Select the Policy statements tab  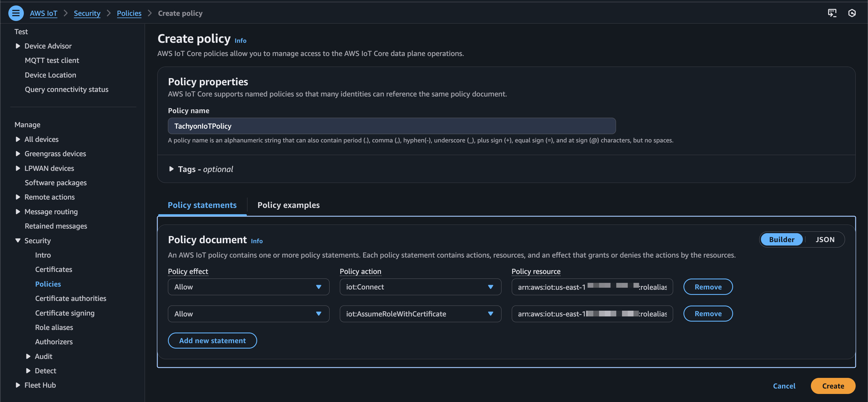click(x=202, y=205)
